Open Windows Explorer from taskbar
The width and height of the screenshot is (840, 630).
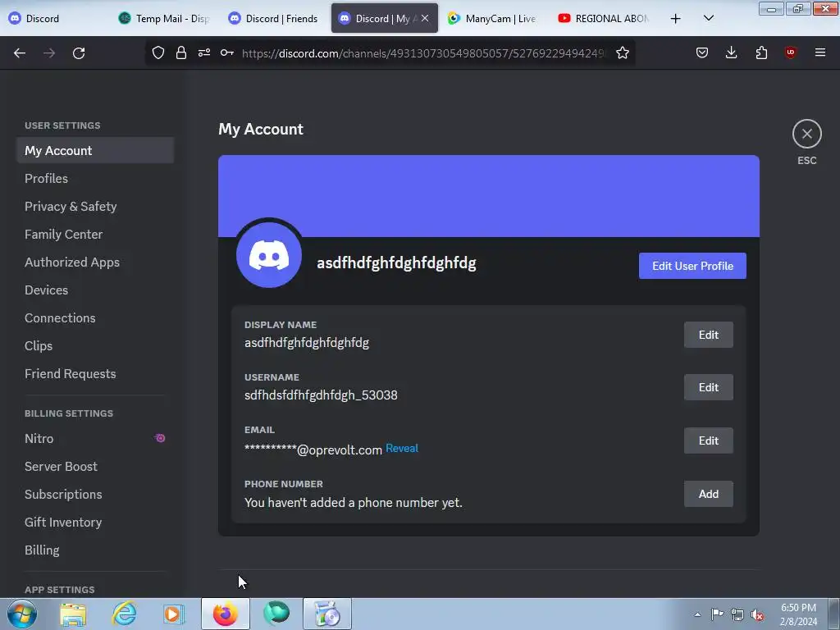73,614
